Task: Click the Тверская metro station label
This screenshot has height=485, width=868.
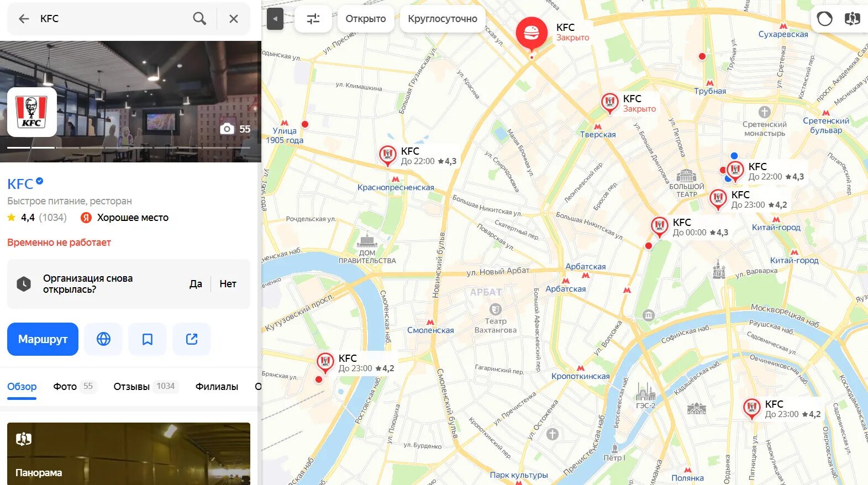Action: coord(598,134)
